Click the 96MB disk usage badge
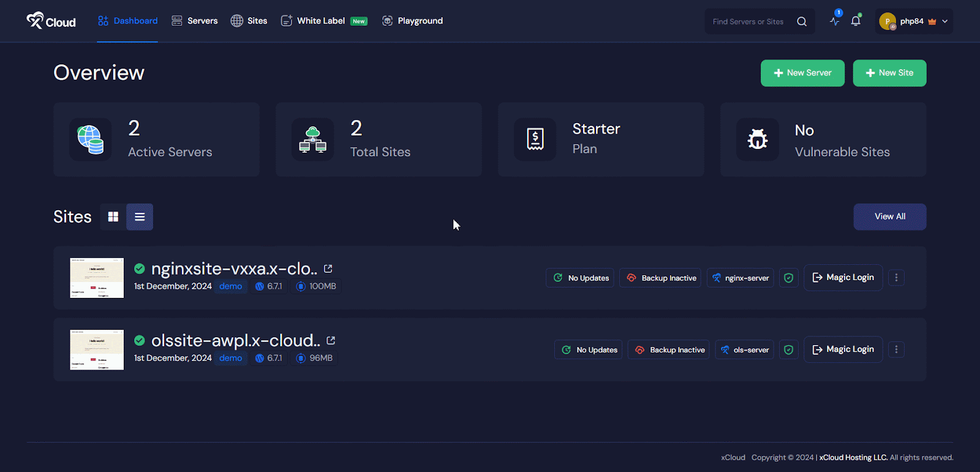The image size is (980, 472). point(315,358)
